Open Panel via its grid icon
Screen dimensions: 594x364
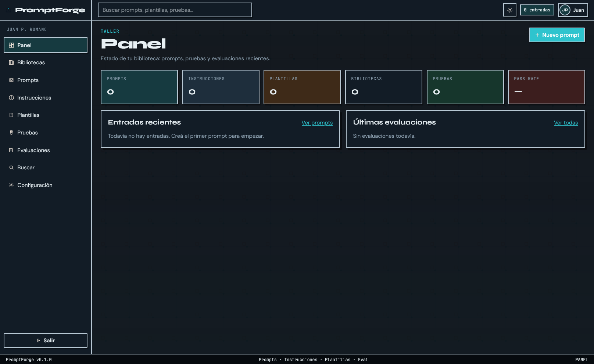click(11, 45)
